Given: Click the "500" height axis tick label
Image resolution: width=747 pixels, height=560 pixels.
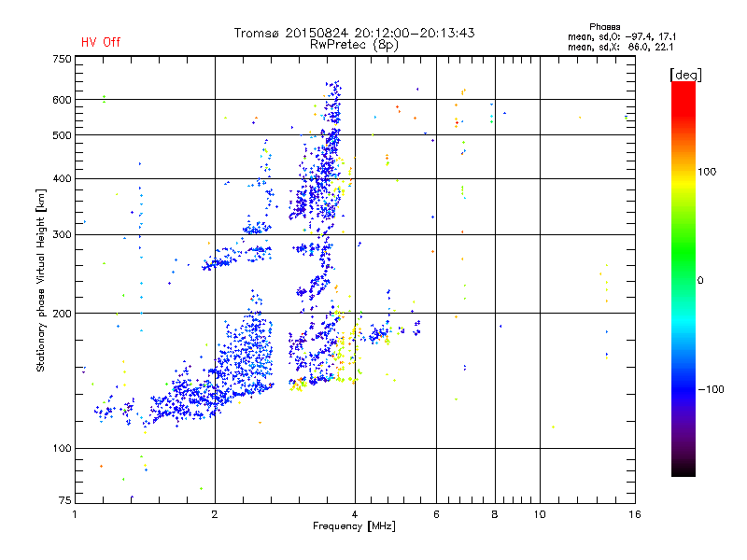Looking at the screenshot, I should pos(62,135).
